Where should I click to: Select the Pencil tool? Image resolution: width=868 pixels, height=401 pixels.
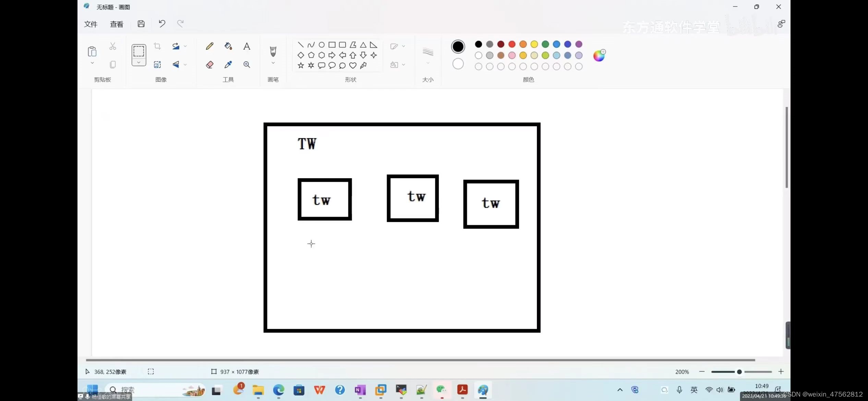tap(209, 46)
